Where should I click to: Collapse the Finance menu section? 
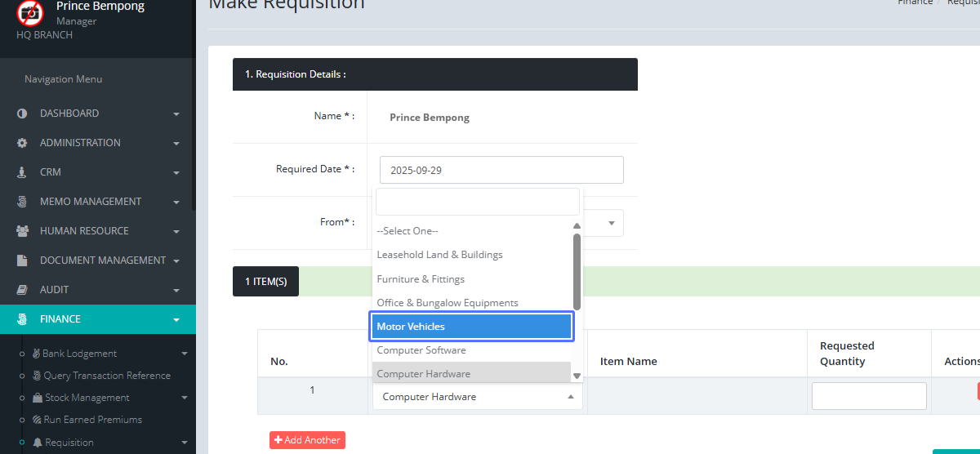coord(176,319)
